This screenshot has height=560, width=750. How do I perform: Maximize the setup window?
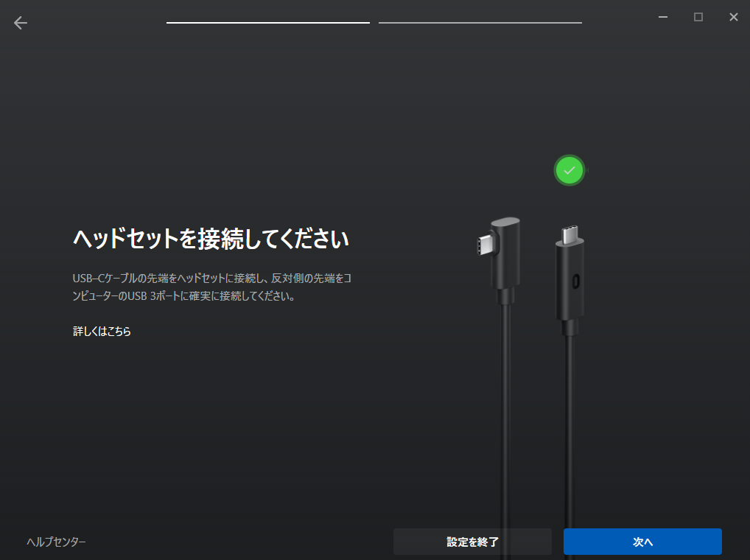[698, 17]
